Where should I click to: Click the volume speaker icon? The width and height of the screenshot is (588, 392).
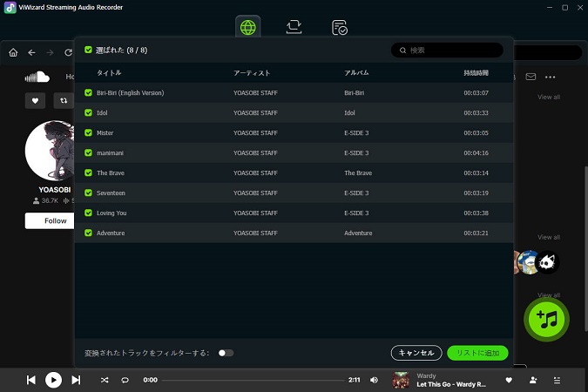(374, 380)
